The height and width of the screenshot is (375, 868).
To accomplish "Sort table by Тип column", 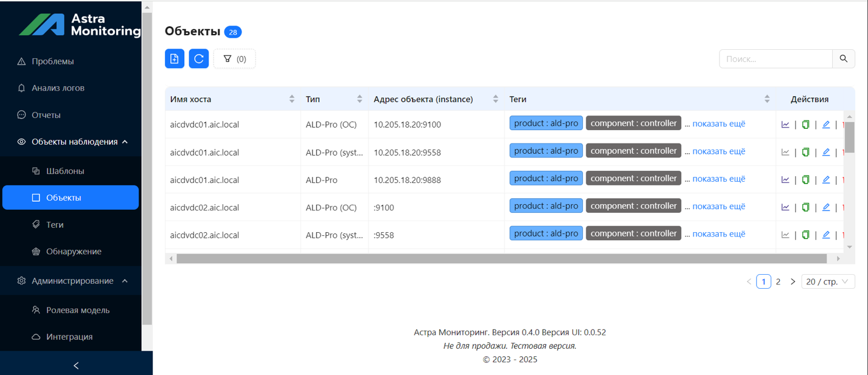I will tap(359, 99).
